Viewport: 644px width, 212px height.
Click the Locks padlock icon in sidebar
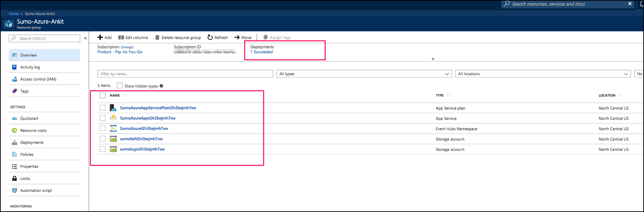pos(14,179)
